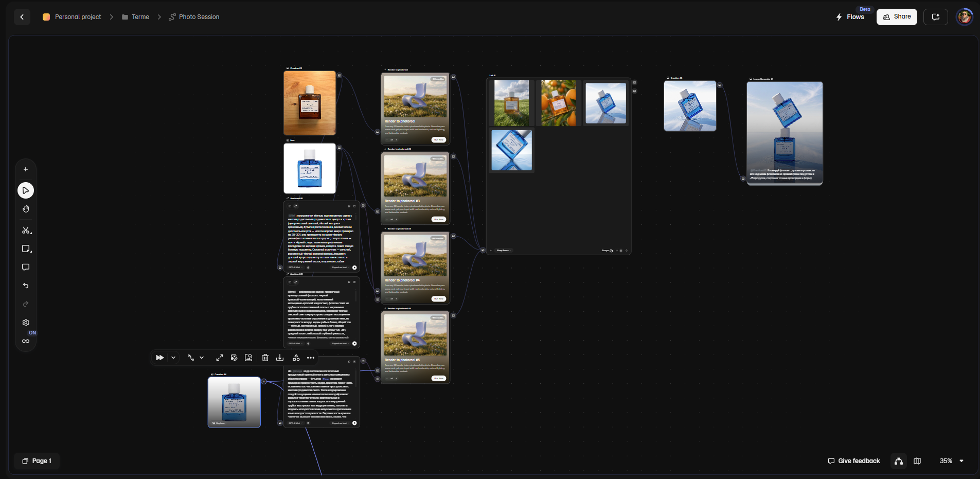Play the bottom Assistant node run button
Image resolution: width=980 pixels, height=479 pixels.
[x=354, y=423]
